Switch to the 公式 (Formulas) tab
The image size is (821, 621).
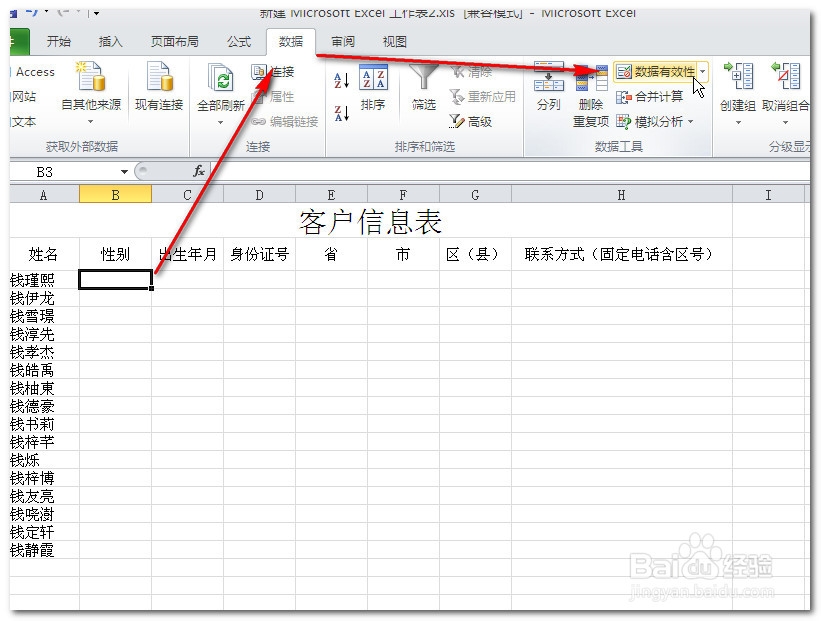click(x=239, y=41)
